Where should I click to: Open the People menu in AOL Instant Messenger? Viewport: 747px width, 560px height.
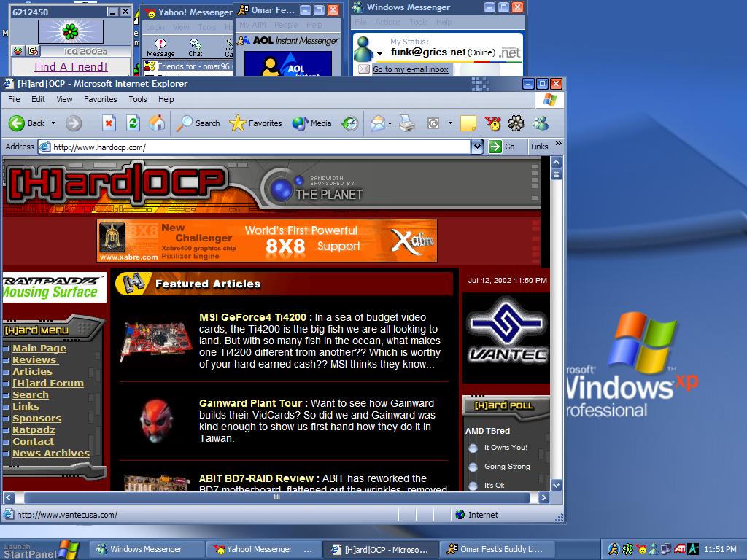(x=286, y=25)
